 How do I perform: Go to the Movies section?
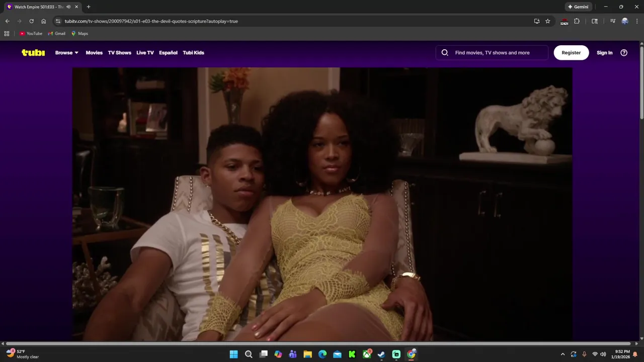coord(94,53)
